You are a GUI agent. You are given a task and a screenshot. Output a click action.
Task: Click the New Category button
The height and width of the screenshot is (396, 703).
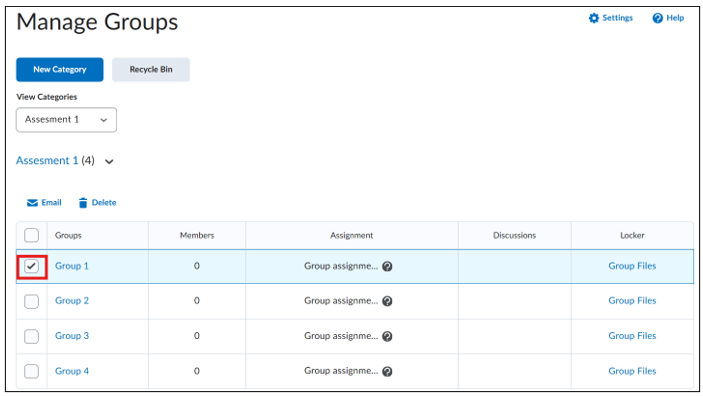click(60, 70)
